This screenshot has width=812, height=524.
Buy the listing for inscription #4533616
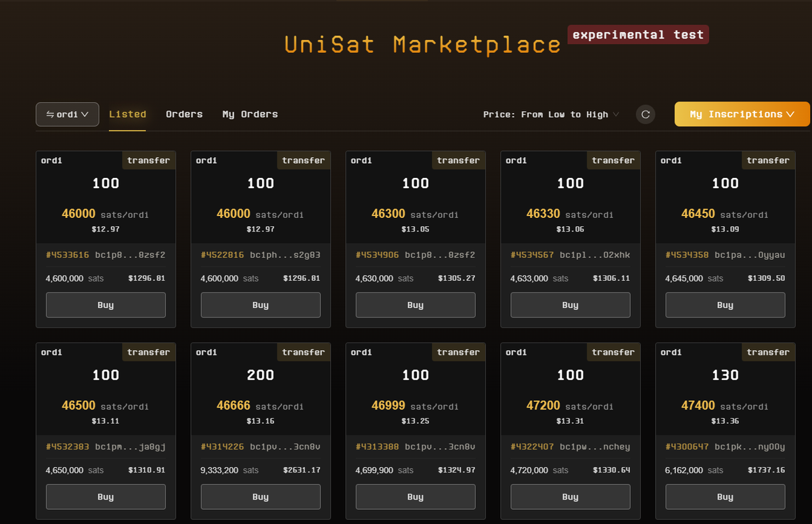pyautogui.click(x=106, y=305)
